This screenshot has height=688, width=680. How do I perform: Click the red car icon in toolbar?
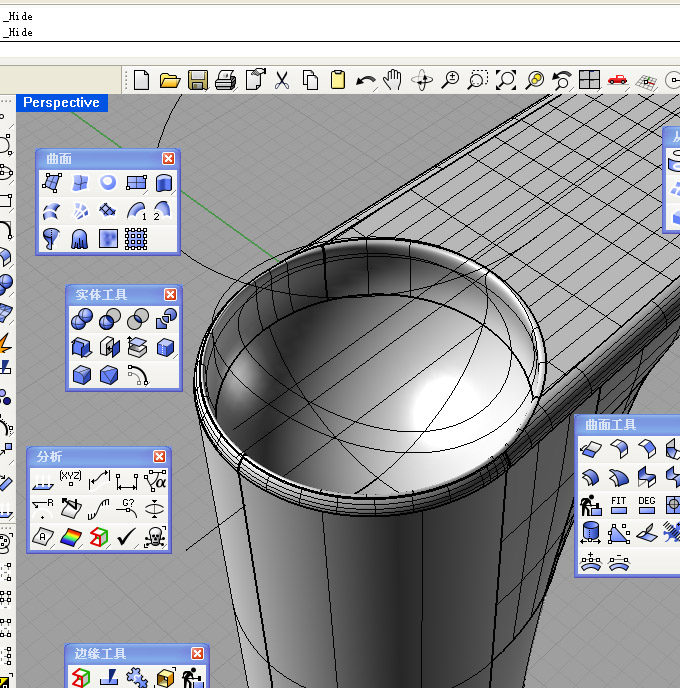(617, 80)
